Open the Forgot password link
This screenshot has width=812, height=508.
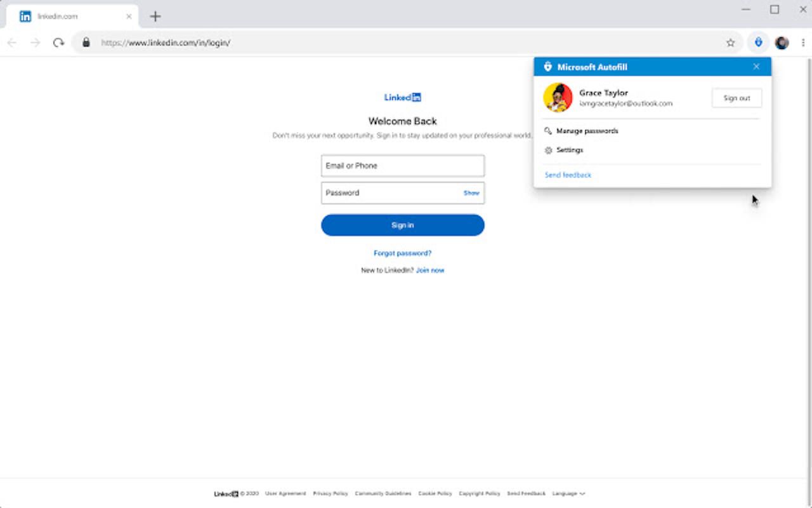coord(403,253)
